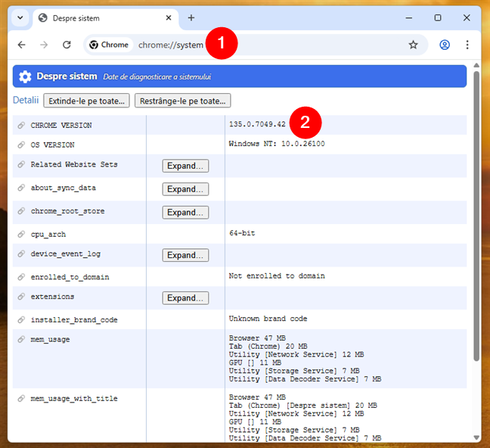Click link icon beside Related Website Sets

(x=21, y=164)
